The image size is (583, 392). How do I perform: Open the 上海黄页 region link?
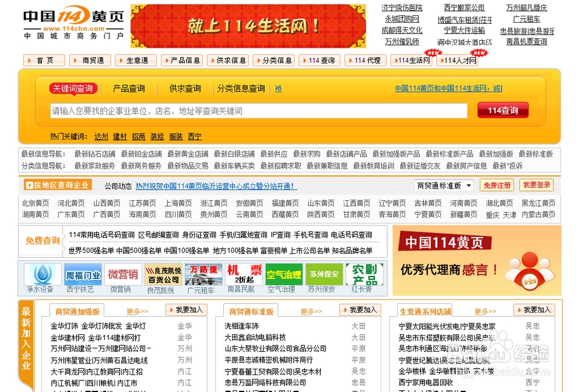coord(178,203)
